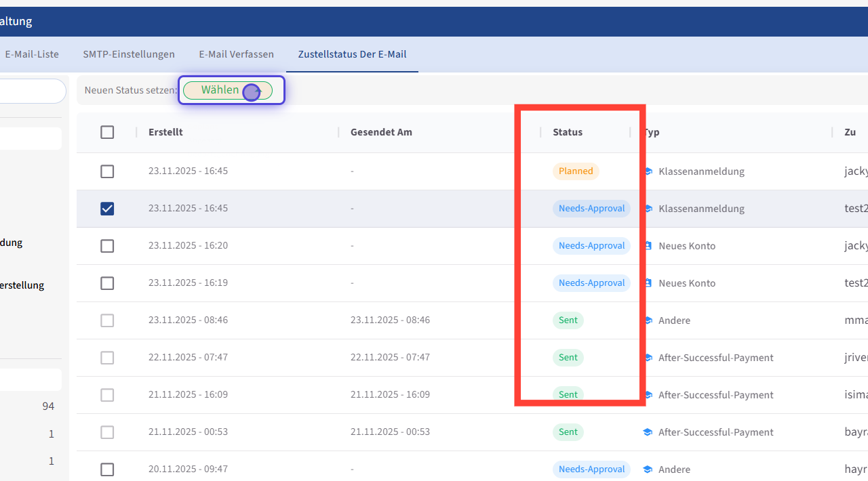Click the Planned status badge
This screenshot has width=868, height=481.
576,171
